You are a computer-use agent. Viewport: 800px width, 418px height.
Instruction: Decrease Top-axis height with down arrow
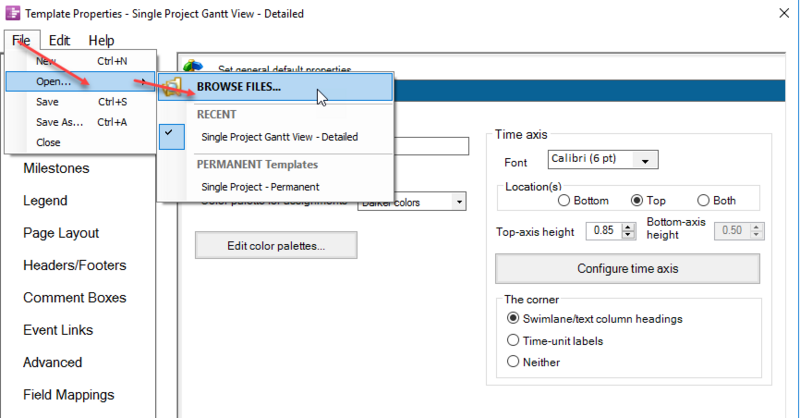tap(629, 235)
